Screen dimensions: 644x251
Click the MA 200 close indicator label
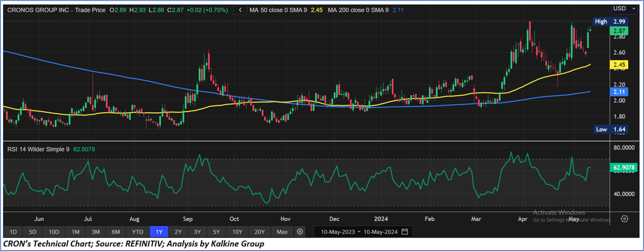(358, 10)
